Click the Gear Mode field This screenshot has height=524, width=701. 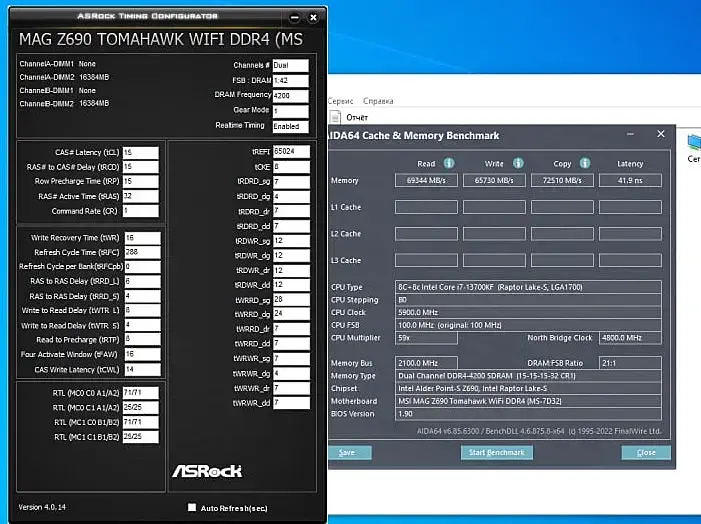click(290, 111)
